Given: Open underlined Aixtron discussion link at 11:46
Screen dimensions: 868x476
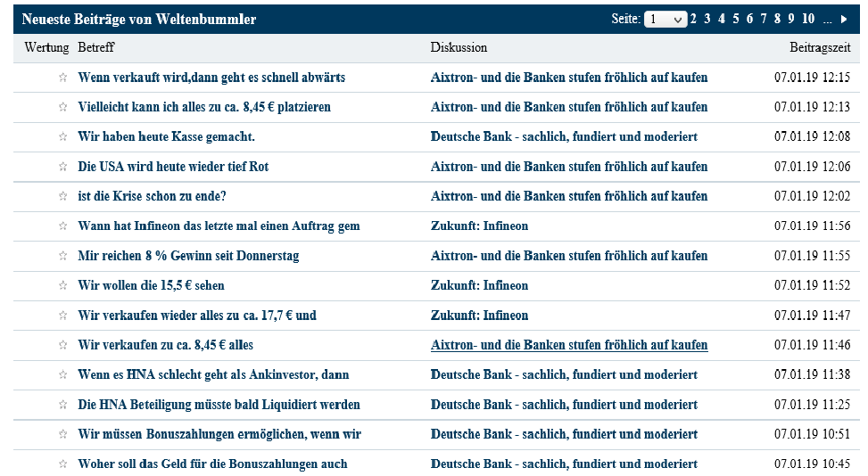Looking at the screenshot, I should click(569, 345).
